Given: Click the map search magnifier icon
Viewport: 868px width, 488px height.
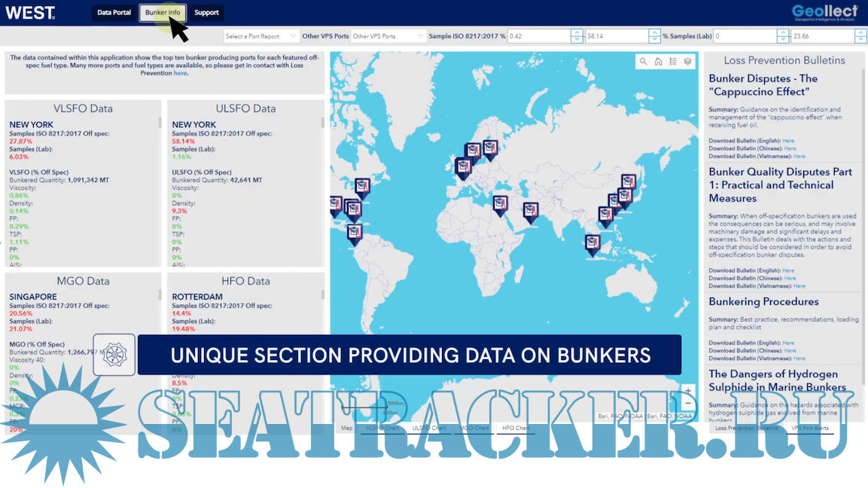Looking at the screenshot, I should tap(643, 62).
